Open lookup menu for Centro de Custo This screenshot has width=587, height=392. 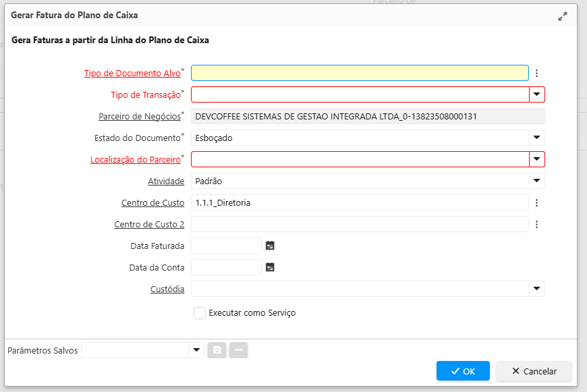tap(537, 202)
